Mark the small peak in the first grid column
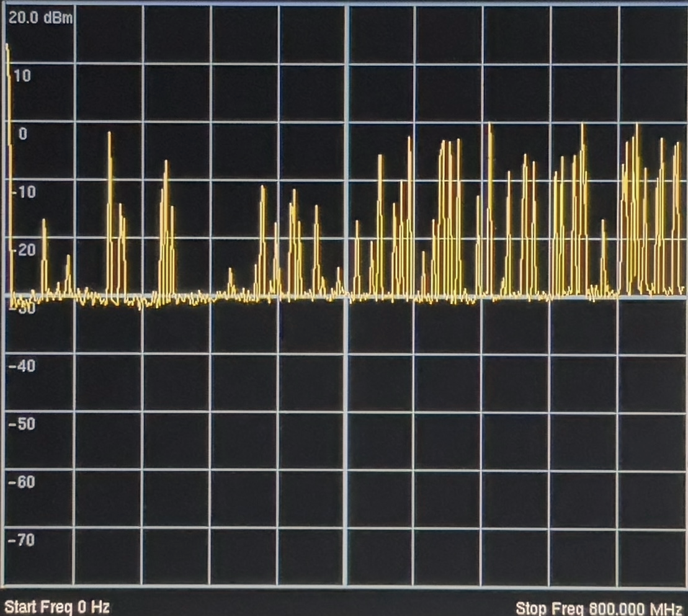 pos(44,221)
